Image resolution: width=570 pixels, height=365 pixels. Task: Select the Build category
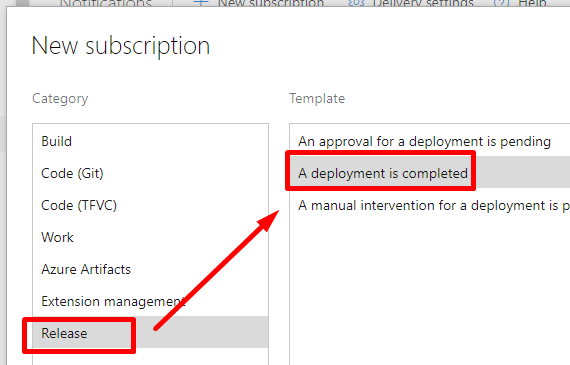[x=150, y=141]
